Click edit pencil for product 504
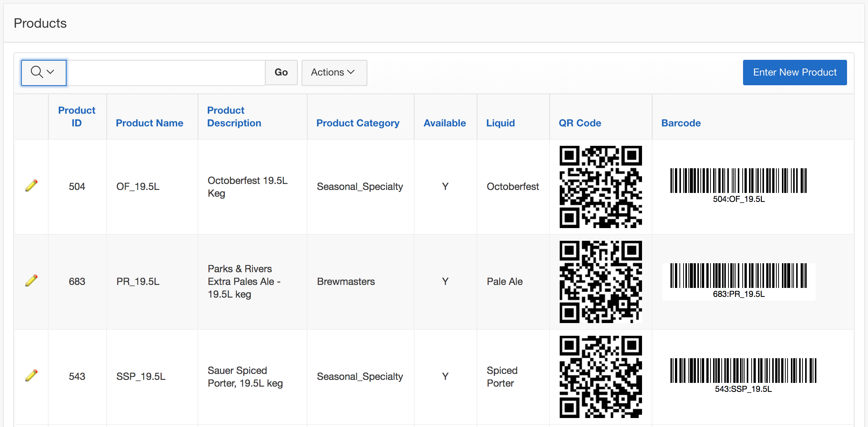This screenshot has width=868, height=427. pos(31,185)
